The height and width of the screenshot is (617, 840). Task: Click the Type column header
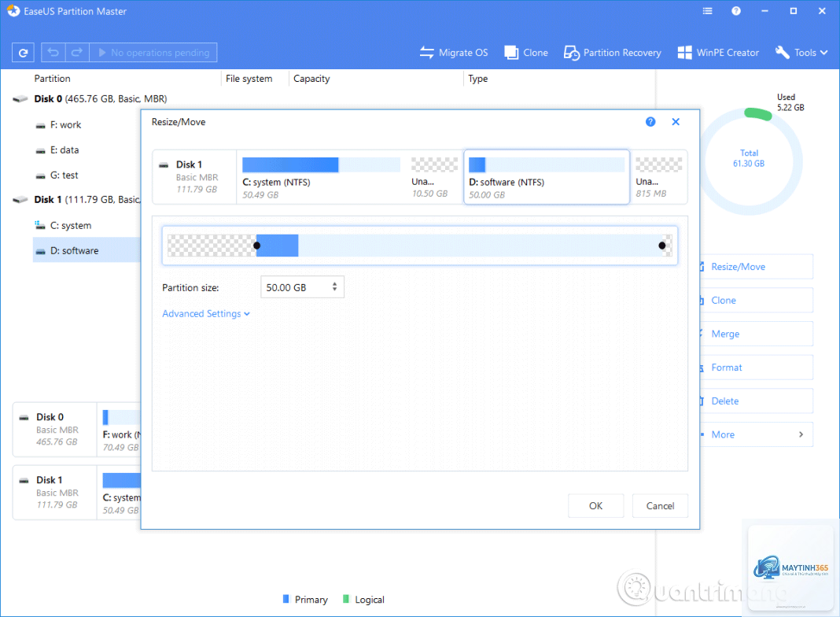point(478,78)
